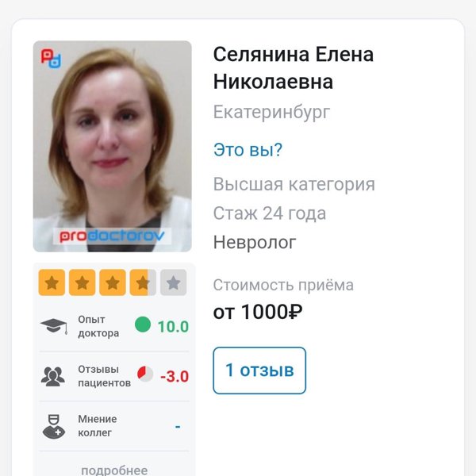Expand details via "подробнее"
476x476 pixels.
(114, 470)
